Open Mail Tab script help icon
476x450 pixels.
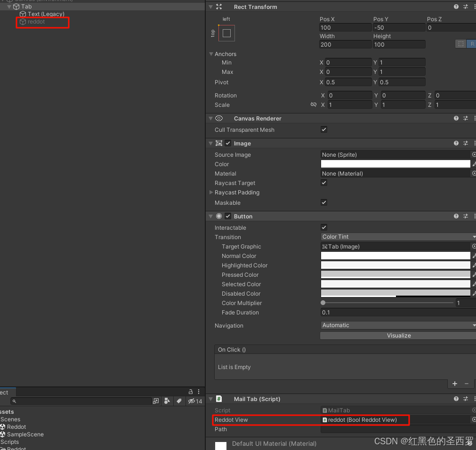click(x=456, y=399)
